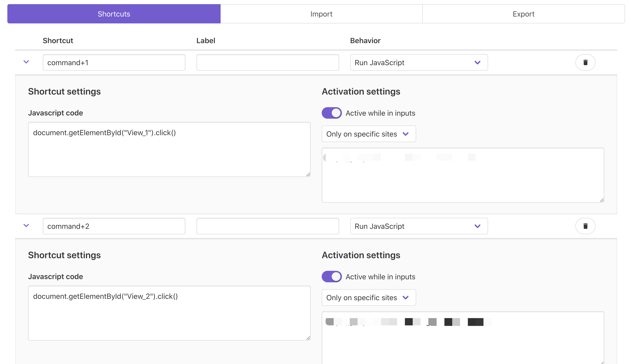
Task: Toggle 'Active while in inputs' for command+2
Action: tap(331, 277)
